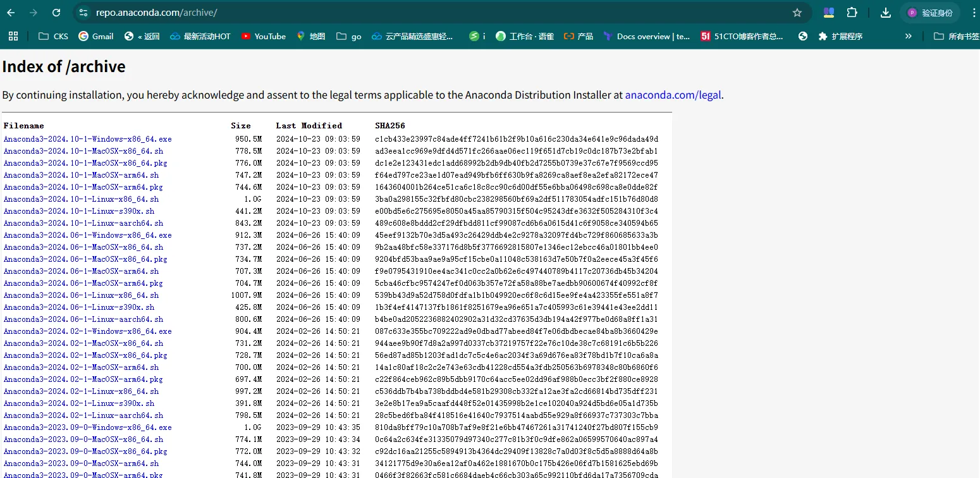The height and width of the screenshot is (478, 980).
Task: Click the 1007.9M size value
Action: click(247, 295)
